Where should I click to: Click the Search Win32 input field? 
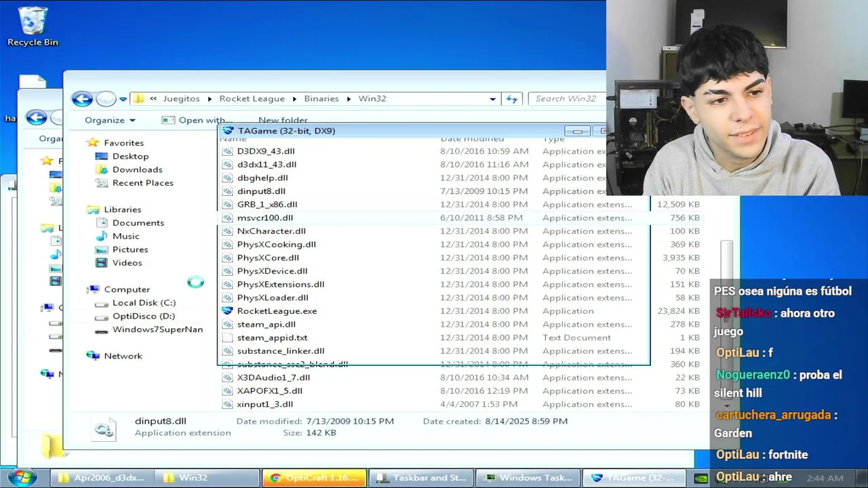[566, 99]
